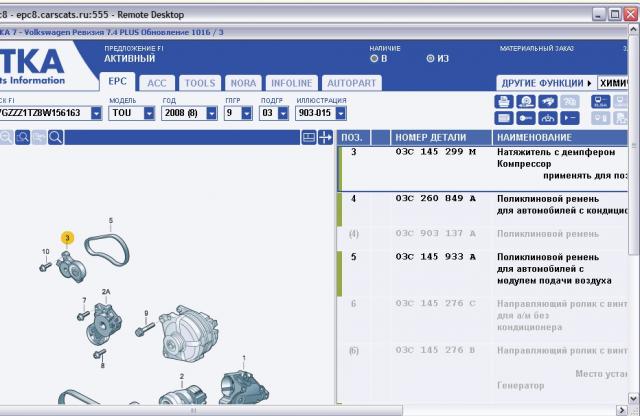Switch to the NORA tab
The height and width of the screenshot is (416, 640).
click(243, 83)
